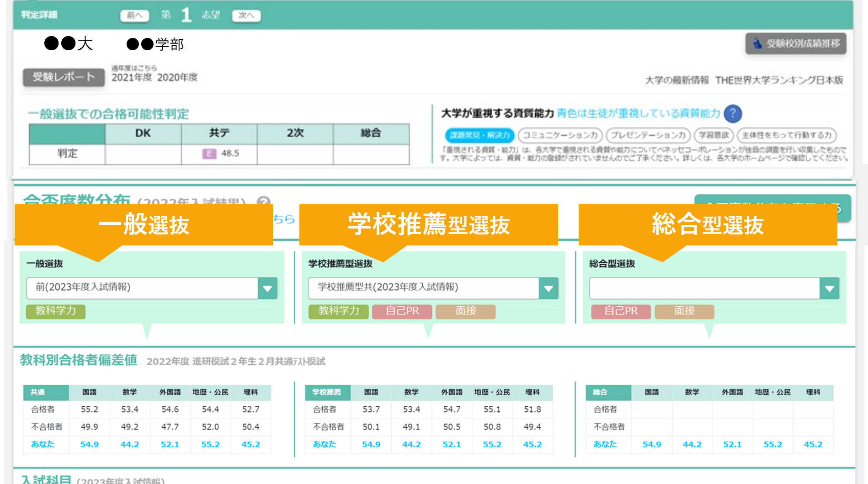Image resolution: width=868 pixels, height=484 pixels.
Task: Click あなた row label in 共通 table
Action: (x=43, y=444)
